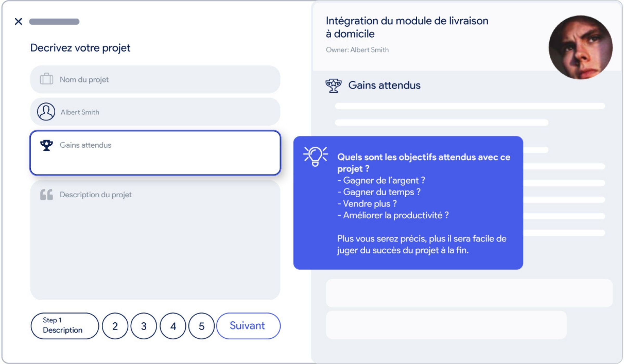The width and height of the screenshot is (624, 364).
Task: Click the project title Intégration du module
Action: tap(407, 27)
